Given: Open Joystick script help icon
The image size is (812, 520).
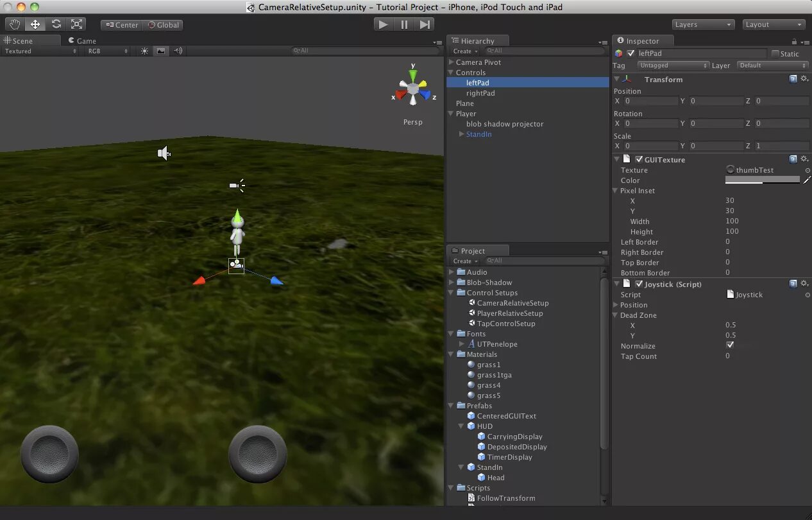Looking at the screenshot, I should tap(793, 284).
